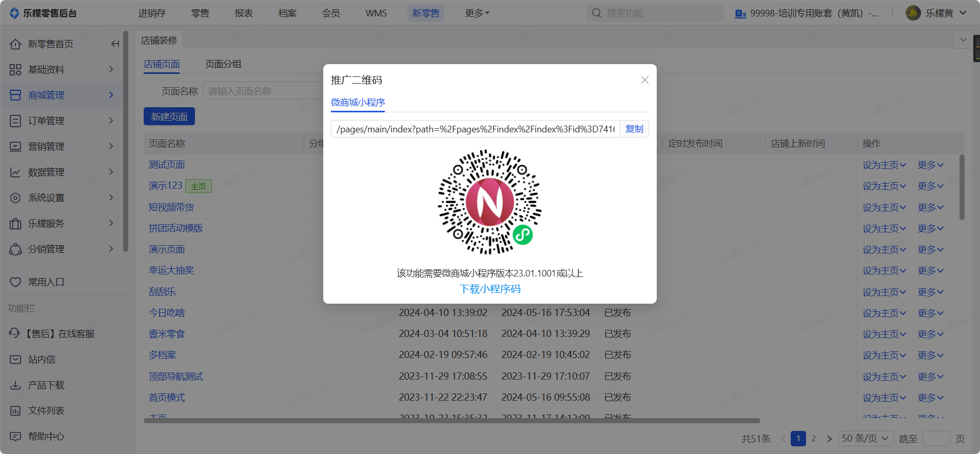Screen dimensions: 980x454
Task: Open the 会员 top menu
Action: (331, 13)
